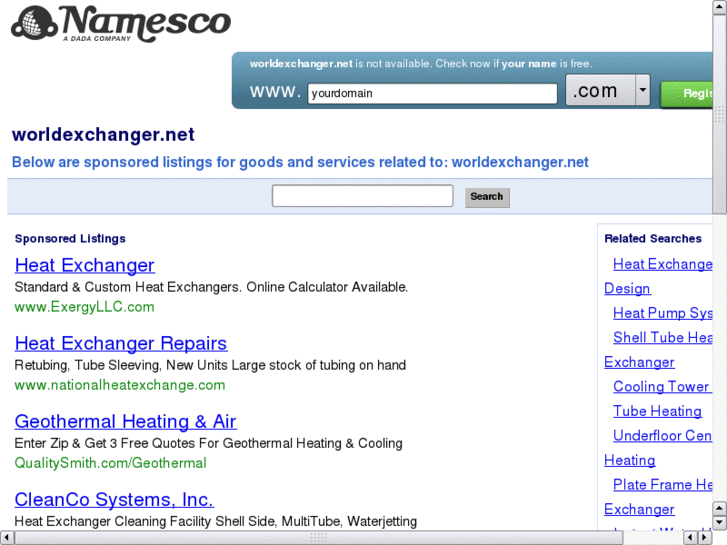727x545 pixels.
Task: Click the vertical scrollbar up arrow
Action: coord(720,7)
